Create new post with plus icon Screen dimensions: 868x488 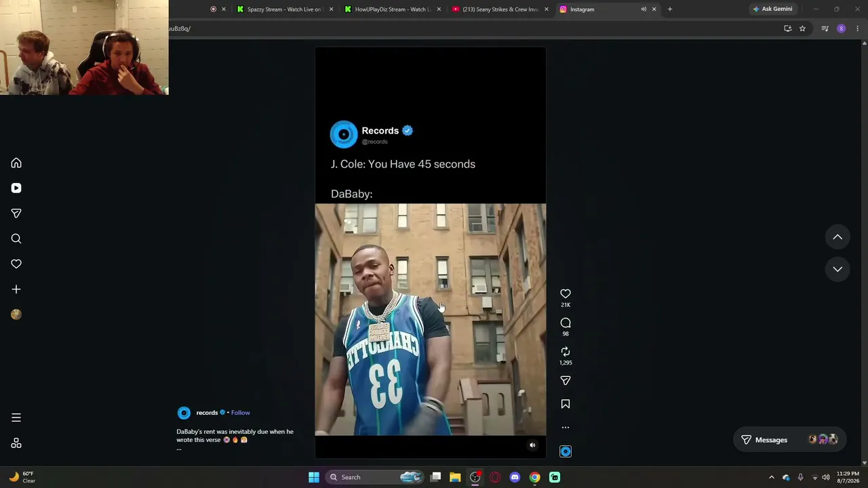tap(16, 289)
